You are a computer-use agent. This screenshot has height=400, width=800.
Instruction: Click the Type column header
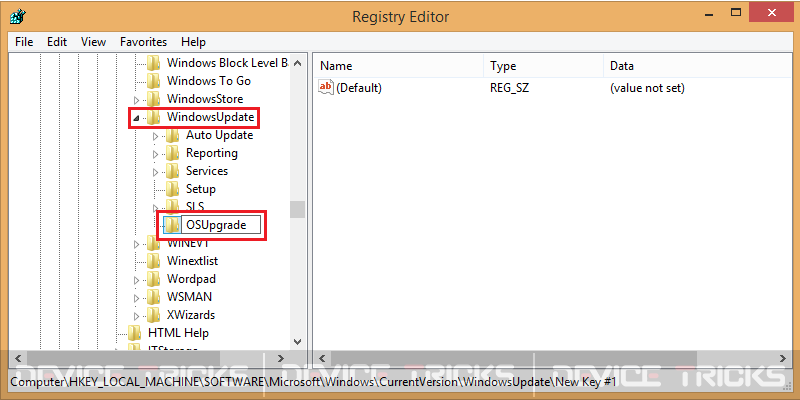tap(543, 66)
